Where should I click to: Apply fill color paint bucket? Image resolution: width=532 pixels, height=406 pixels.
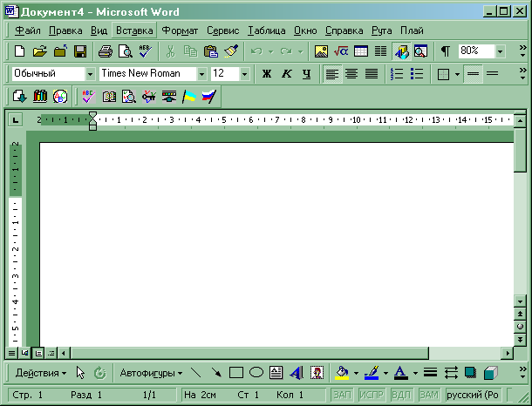click(343, 373)
